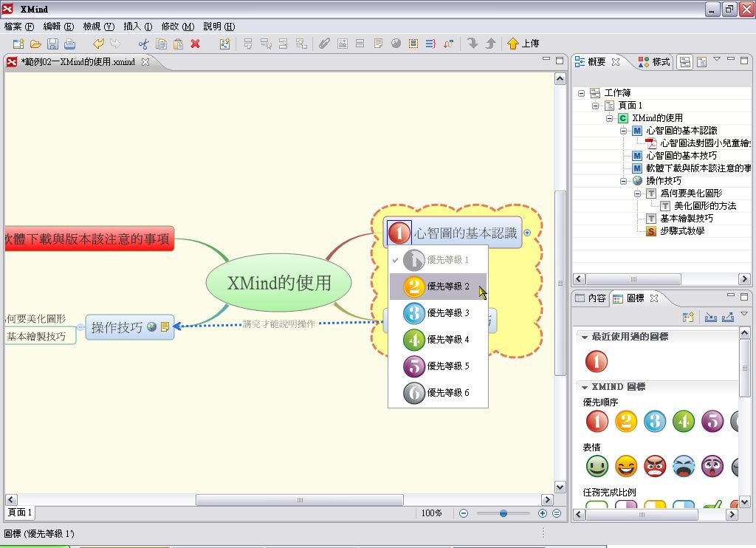The image size is (756, 548).
Task: Click the blue priority 3 marker in panel
Action: (655, 421)
